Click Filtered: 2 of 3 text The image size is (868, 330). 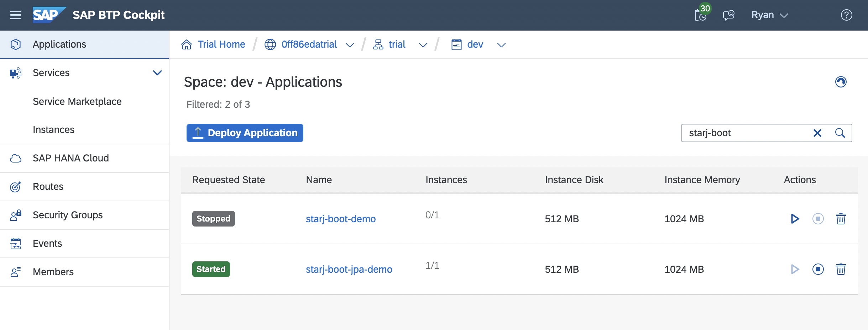pos(218,104)
